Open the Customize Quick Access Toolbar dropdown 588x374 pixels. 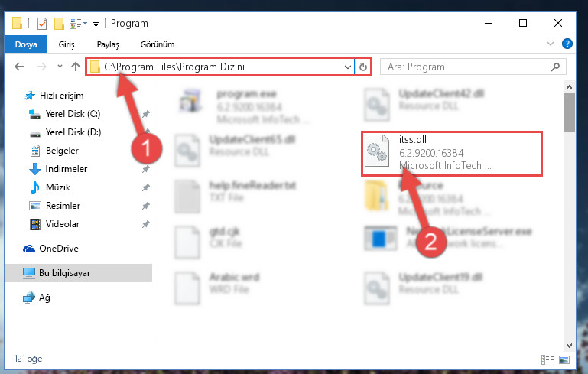click(x=96, y=24)
